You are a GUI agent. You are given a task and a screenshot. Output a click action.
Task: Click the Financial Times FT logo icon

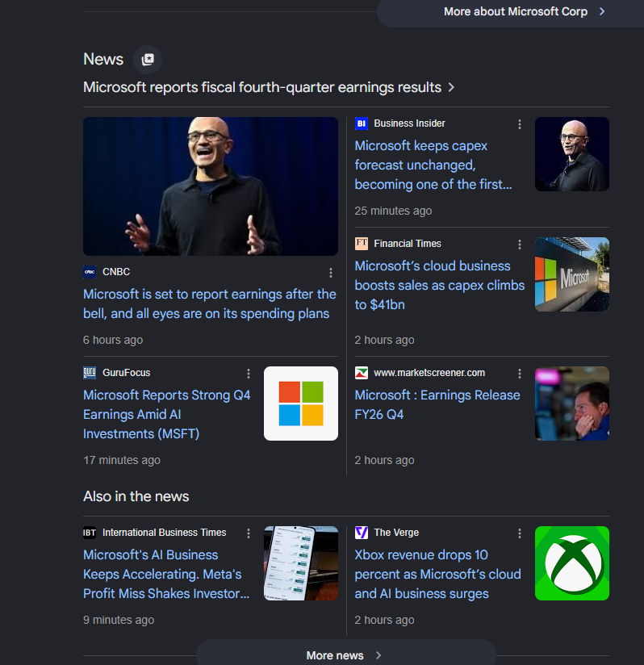point(362,244)
